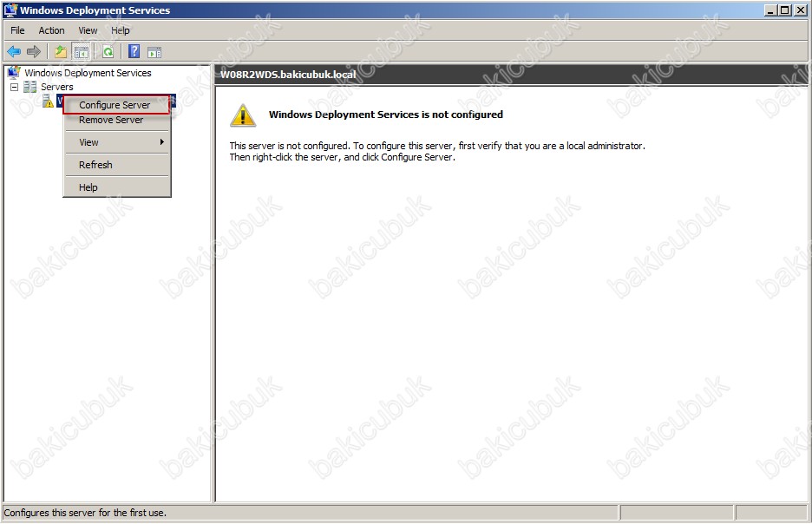812x524 pixels.
Task: Collapse the Servers tree node
Action: coord(15,87)
